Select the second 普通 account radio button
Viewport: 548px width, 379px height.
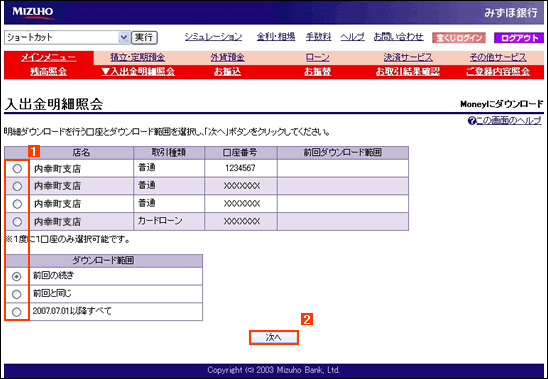17,186
